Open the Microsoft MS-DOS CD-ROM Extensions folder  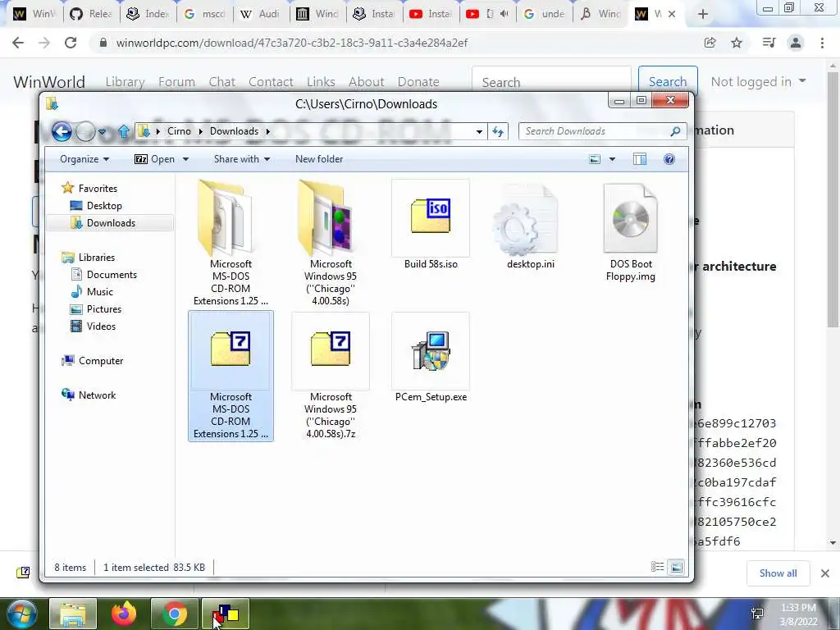tap(231, 243)
